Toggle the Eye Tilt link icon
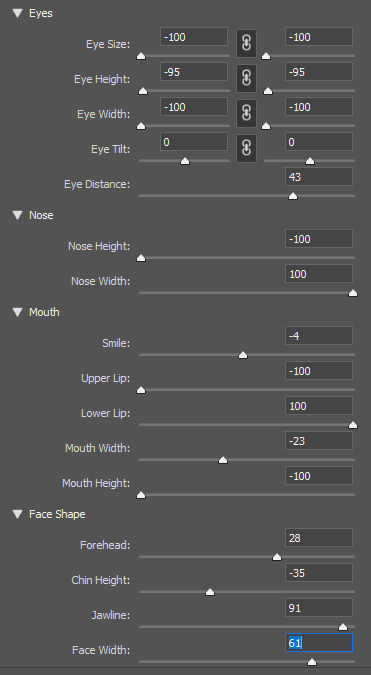The width and height of the screenshot is (371, 675). tap(246, 148)
